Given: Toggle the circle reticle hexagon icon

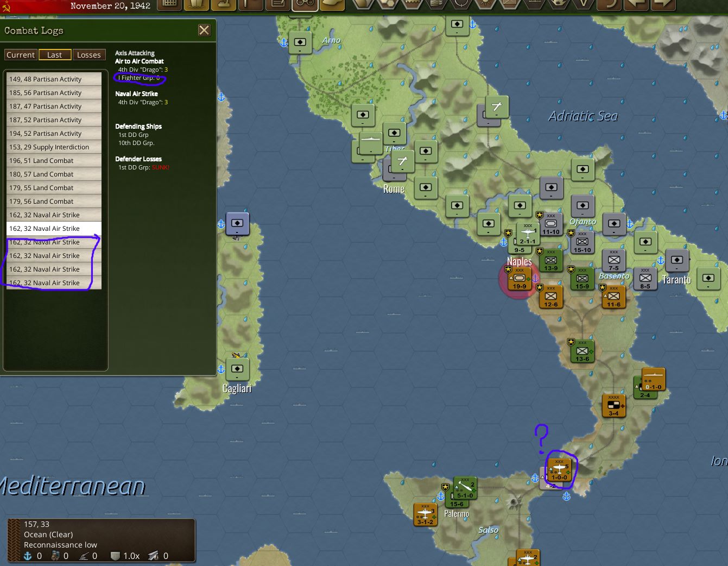Looking at the screenshot, I should [461, 4].
